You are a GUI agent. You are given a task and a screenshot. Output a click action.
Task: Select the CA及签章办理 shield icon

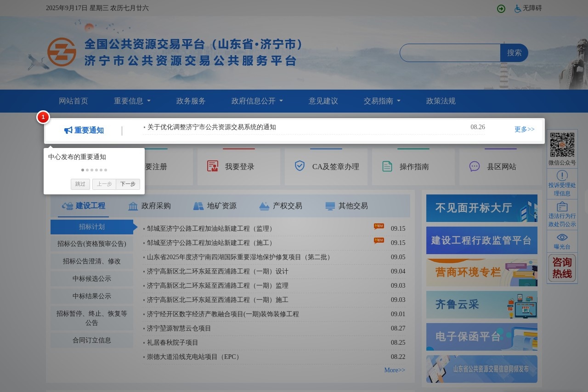point(300,166)
